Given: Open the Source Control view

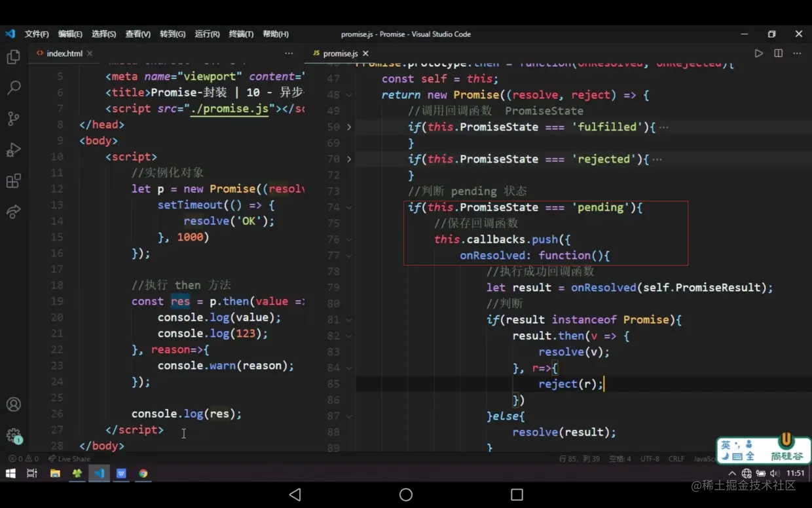Looking at the screenshot, I should pos(13,119).
